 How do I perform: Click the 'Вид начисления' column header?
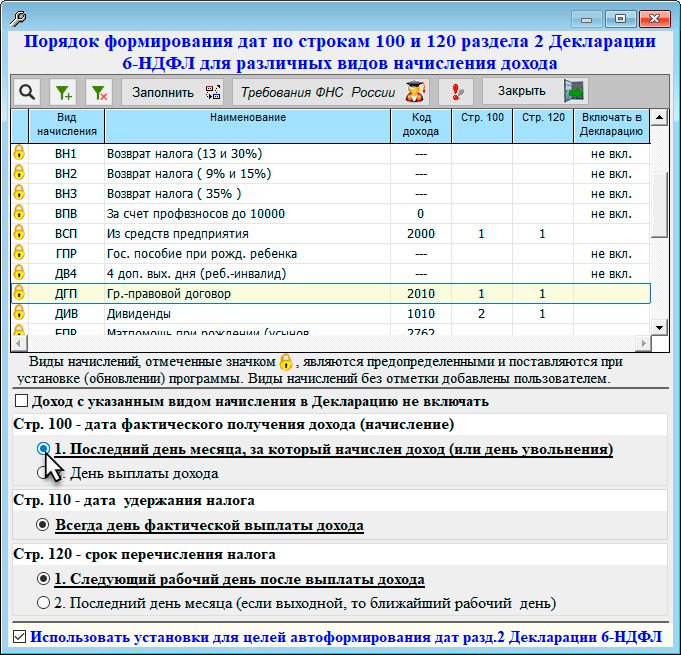click(66, 125)
